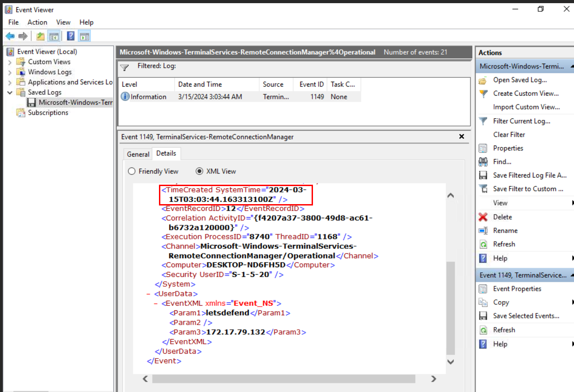Screen dimensions: 574x392
Task: Click the blue Help toolbar icon
Action: [70, 36]
